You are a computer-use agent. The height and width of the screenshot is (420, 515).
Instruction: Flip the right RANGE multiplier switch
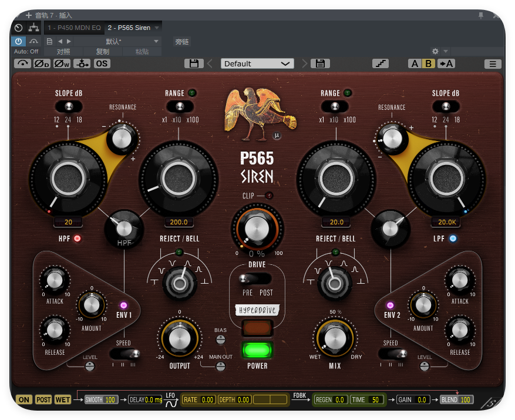(x=335, y=106)
